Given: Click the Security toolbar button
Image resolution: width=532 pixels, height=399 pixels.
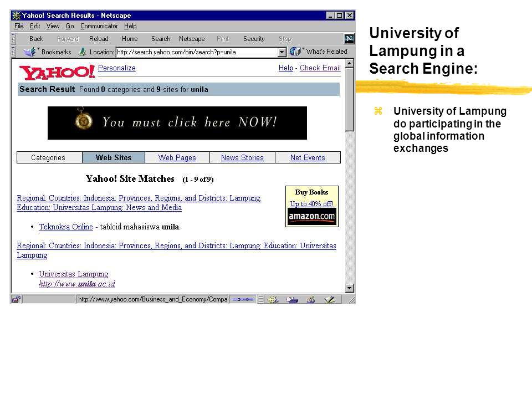Looking at the screenshot, I should click(x=254, y=39).
